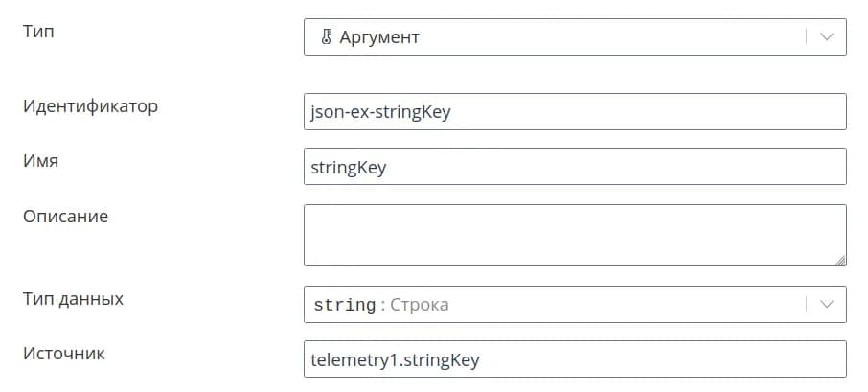The width and height of the screenshot is (868, 392).
Task: Click the Идентификатор label
Action: click(90, 105)
